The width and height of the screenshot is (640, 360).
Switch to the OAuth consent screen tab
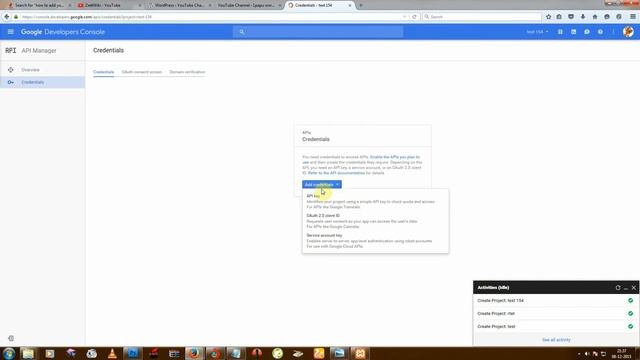(142, 72)
